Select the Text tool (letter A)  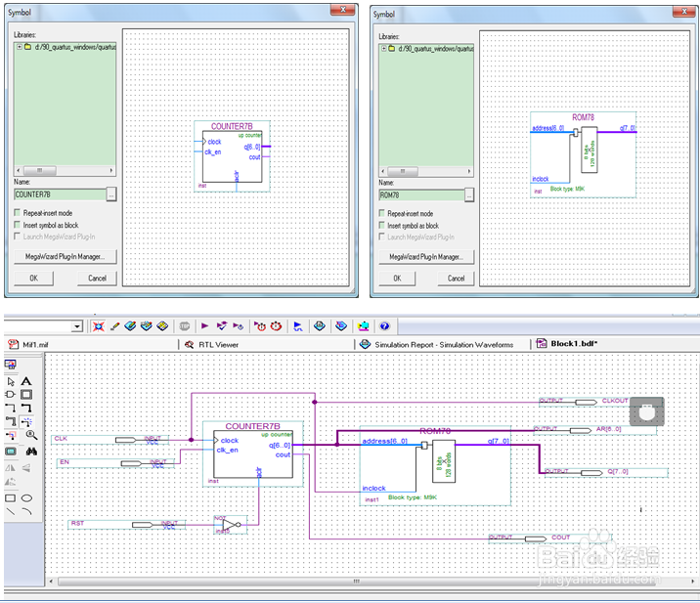pyautogui.click(x=26, y=381)
